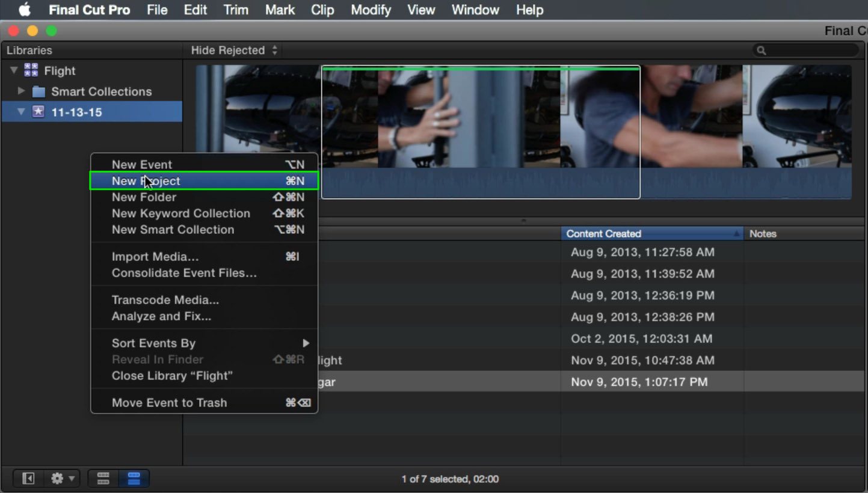Toggle the Libraries sidebar visibility button

(x=28, y=479)
